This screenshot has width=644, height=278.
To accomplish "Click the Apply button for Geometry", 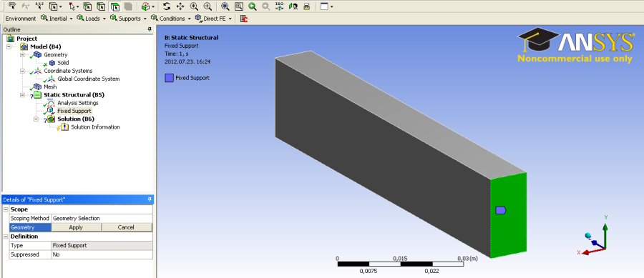I will [x=76, y=227].
